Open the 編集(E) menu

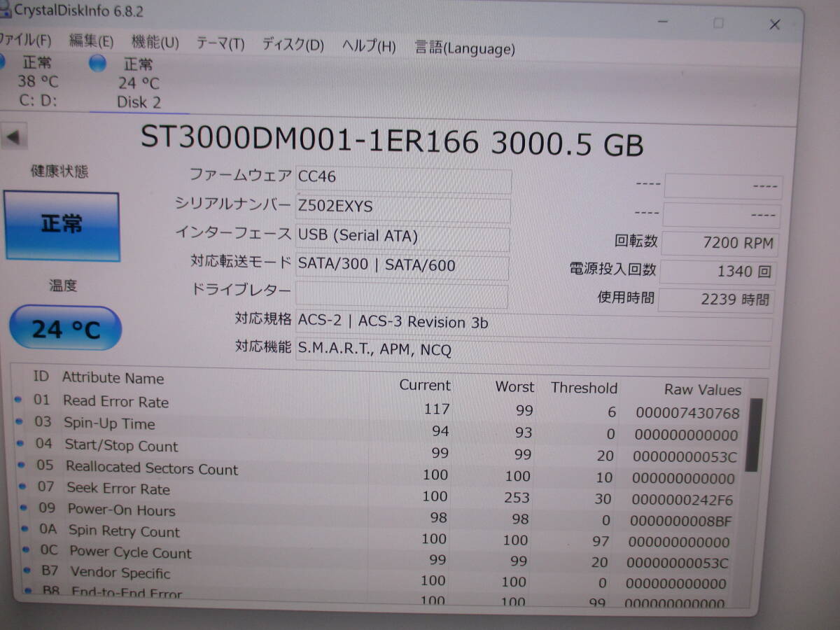[91, 41]
